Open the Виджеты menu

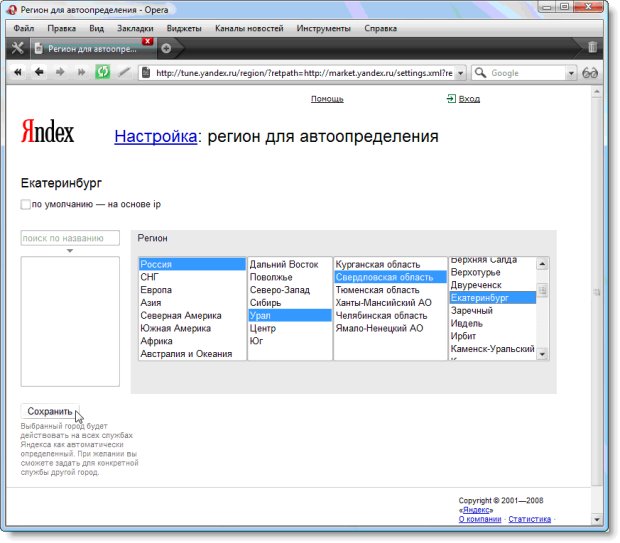click(184, 28)
